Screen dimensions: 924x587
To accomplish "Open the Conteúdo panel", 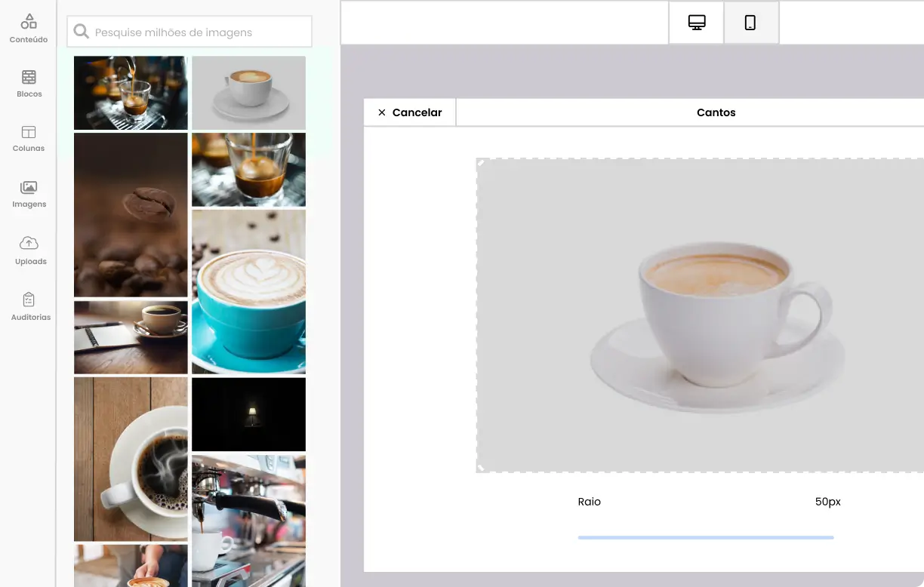I will point(29,28).
